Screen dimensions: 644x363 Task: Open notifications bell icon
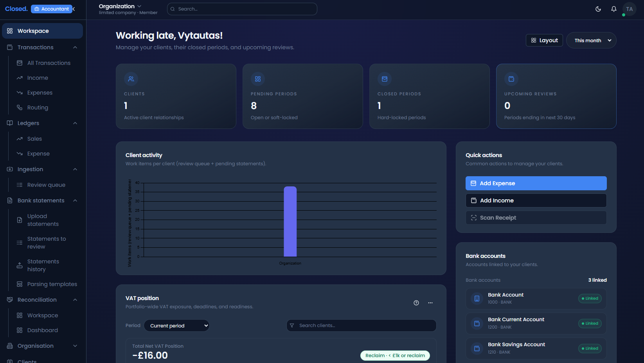(x=614, y=9)
